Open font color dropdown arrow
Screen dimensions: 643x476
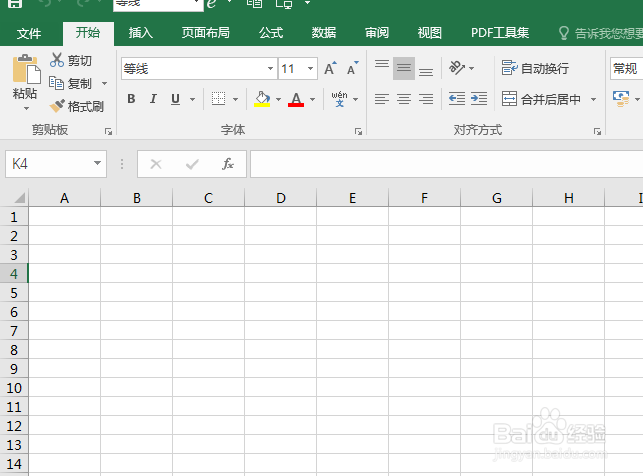click(x=312, y=99)
